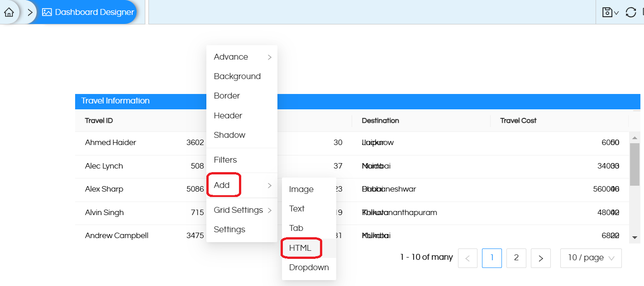Viewport: 644px width, 286px height.
Task: Select the Alex Sharp row cell
Action: coord(104,189)
